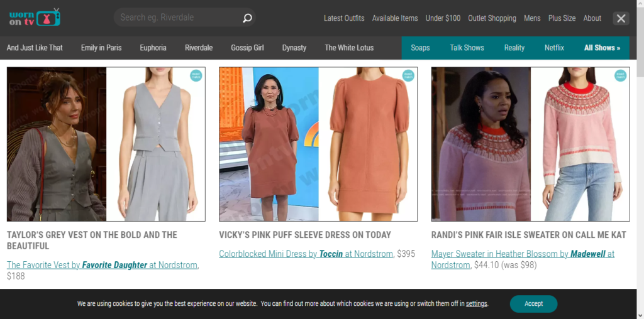
Task: Accept cookies with the Accept button
Action: 533,304
